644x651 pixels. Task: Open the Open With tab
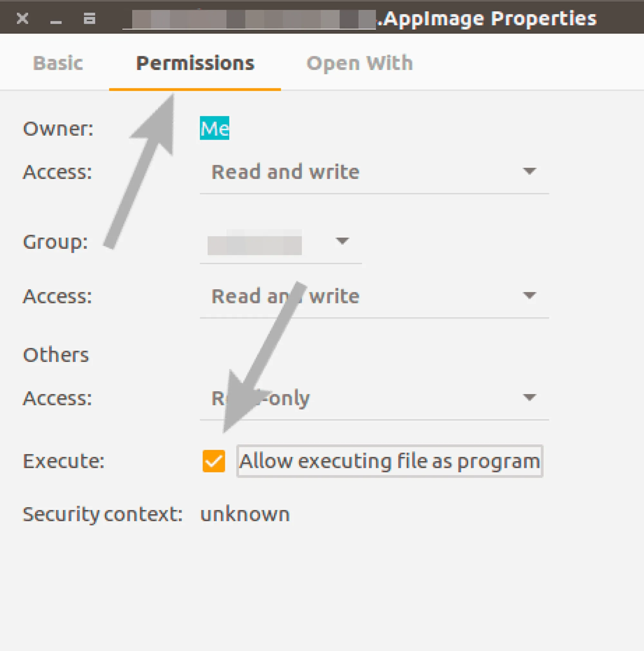click(360, 63)
